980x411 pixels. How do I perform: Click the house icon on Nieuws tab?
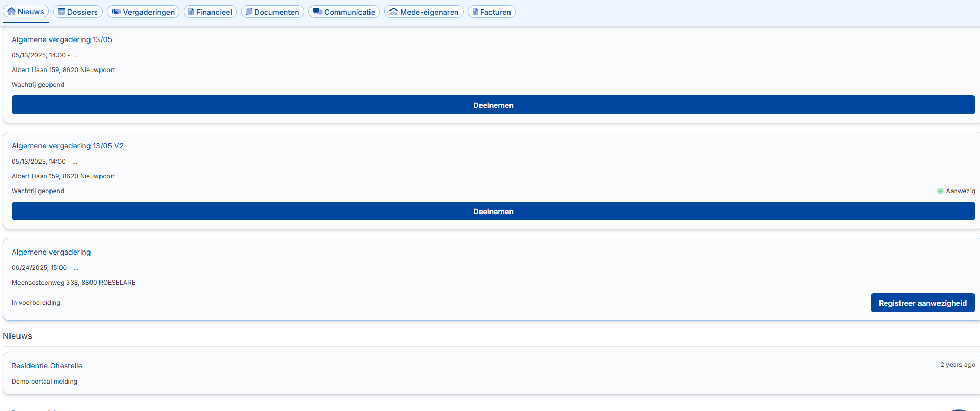point(12,12)
